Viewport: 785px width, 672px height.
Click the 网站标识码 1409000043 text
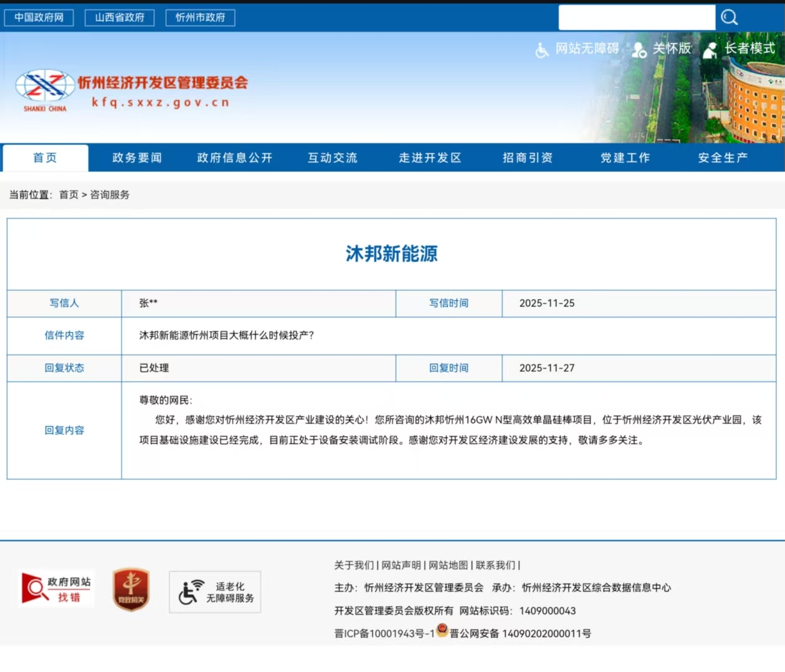[x=518, y=611]
